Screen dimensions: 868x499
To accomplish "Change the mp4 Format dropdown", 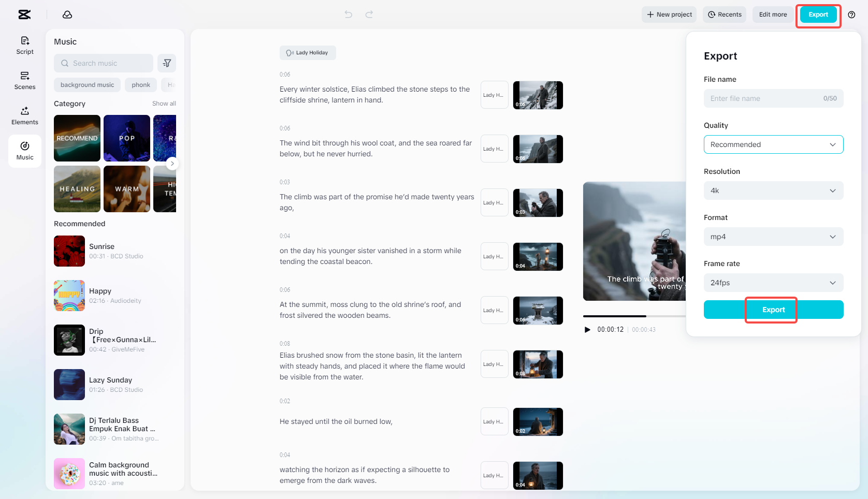I will [x=773, y=237].
